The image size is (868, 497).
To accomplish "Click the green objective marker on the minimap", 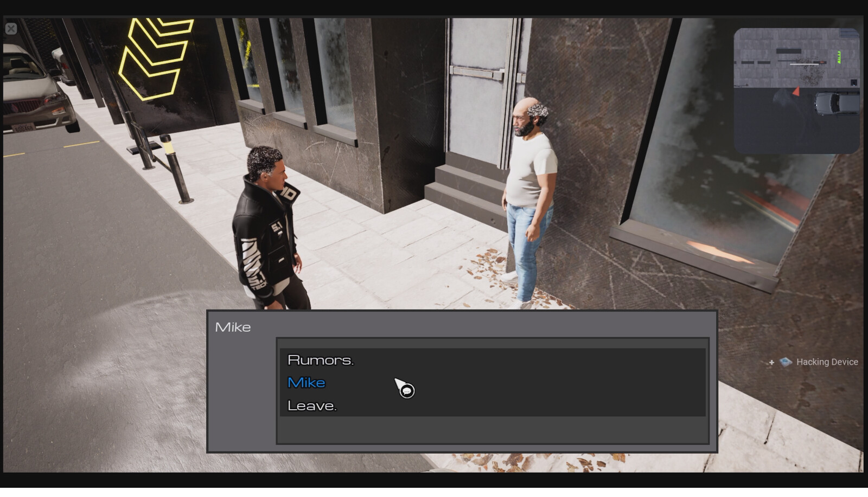I will click(x=839, y=56).
